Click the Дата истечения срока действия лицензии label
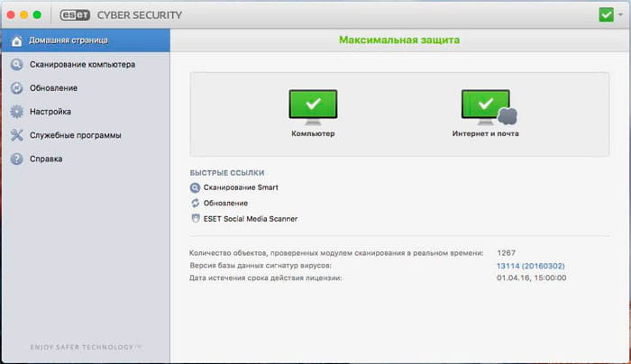This screenshot has width=631, height=364. [266, 278]
